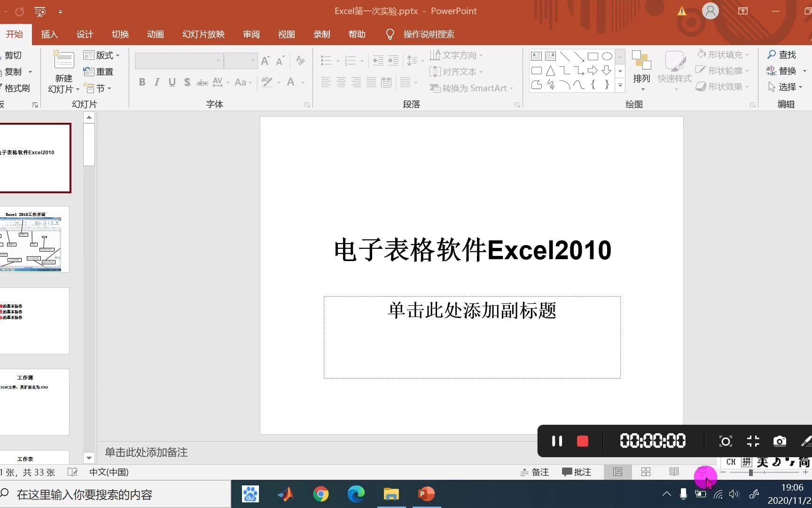Toggle bold formatting in the font group
The height and width of the screenshot is (508, 812).
142,82
